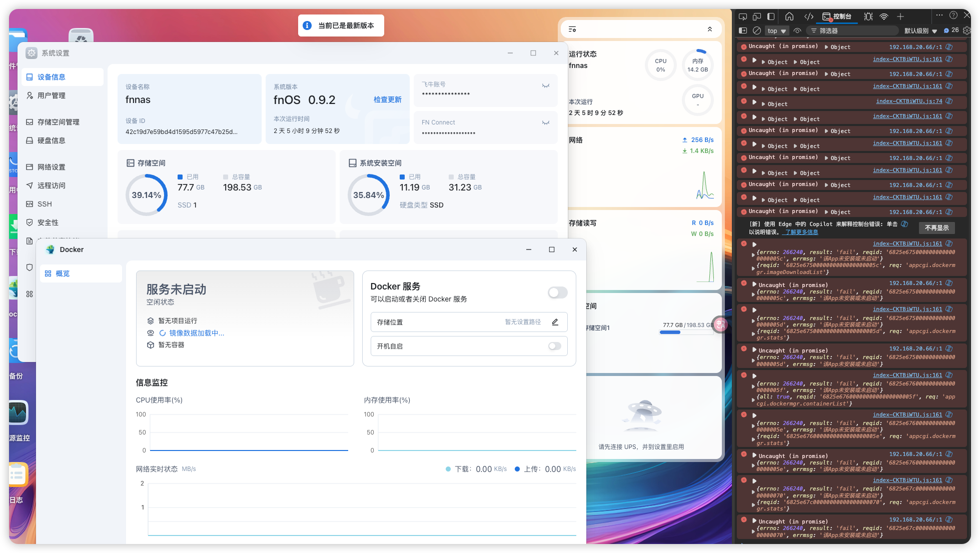Reveal the hidden 飞牛账号 value
This screenshot has height=553, width=980.
pos(546,85)
